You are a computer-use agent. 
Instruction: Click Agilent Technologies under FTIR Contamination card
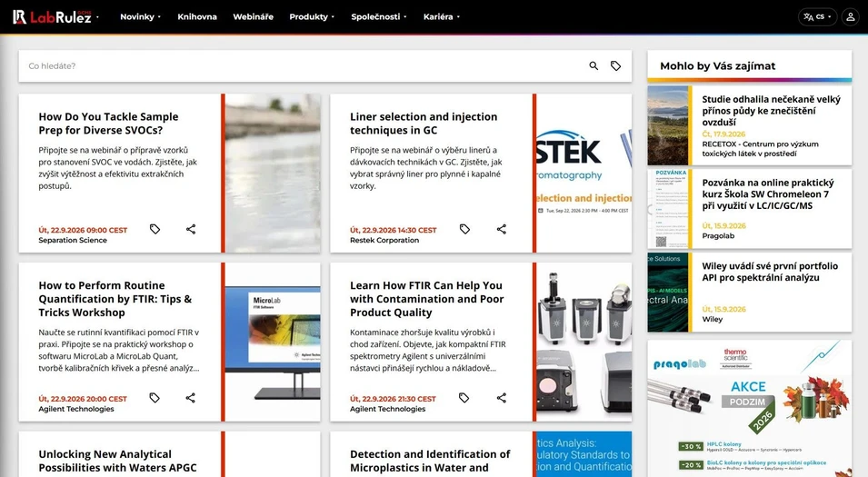(x=387, y=409)
